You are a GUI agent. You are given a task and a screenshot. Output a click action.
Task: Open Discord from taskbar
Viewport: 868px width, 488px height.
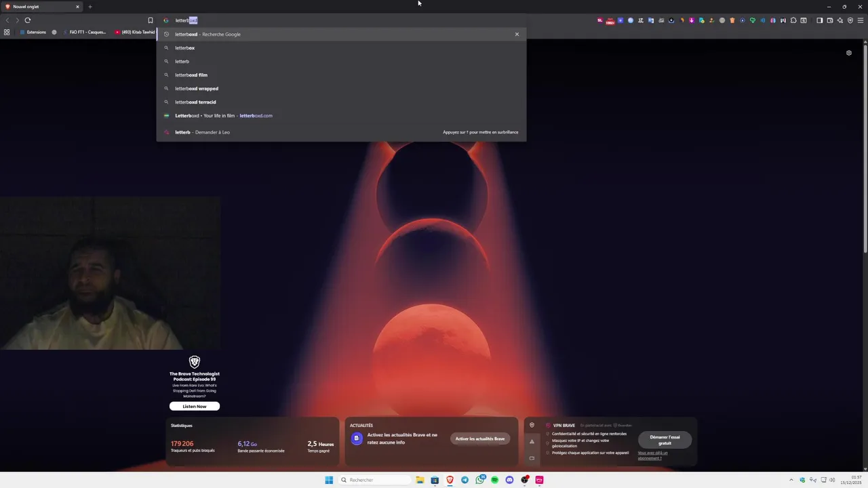coord(509,480)
